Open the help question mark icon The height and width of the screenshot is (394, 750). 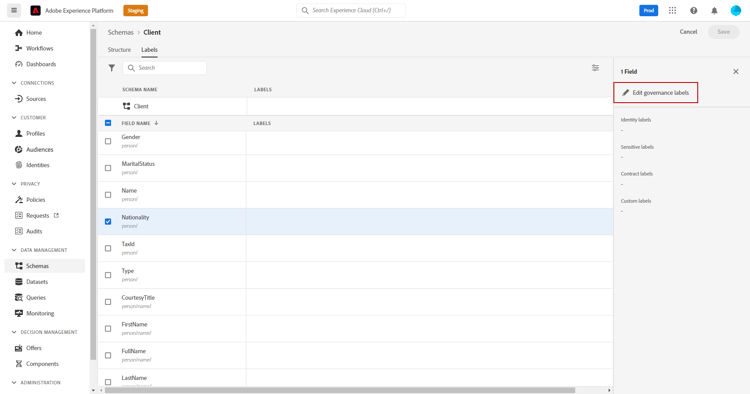coord(694,11)
